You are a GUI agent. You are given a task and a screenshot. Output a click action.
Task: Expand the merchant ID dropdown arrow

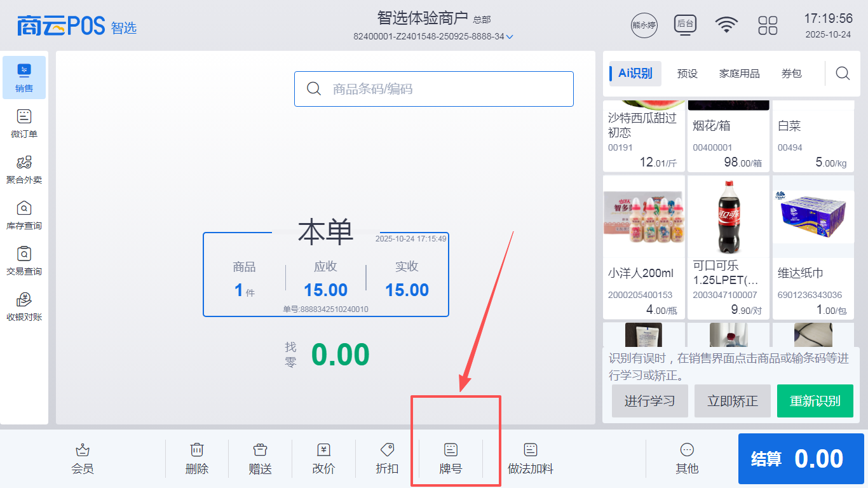510,37
